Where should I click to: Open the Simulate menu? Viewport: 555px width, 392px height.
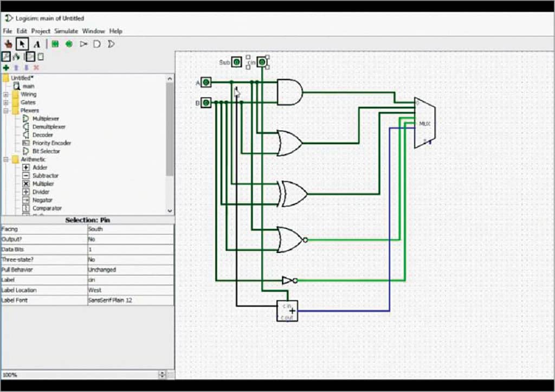point(66,31)
